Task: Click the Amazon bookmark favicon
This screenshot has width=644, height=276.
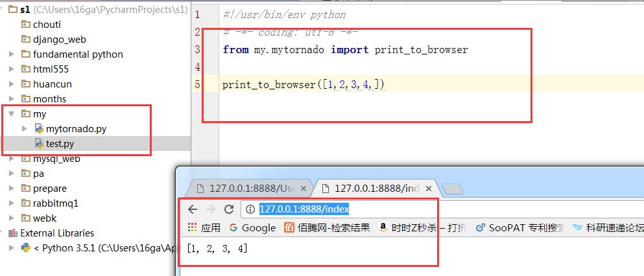Action: (x=383, y=227)
